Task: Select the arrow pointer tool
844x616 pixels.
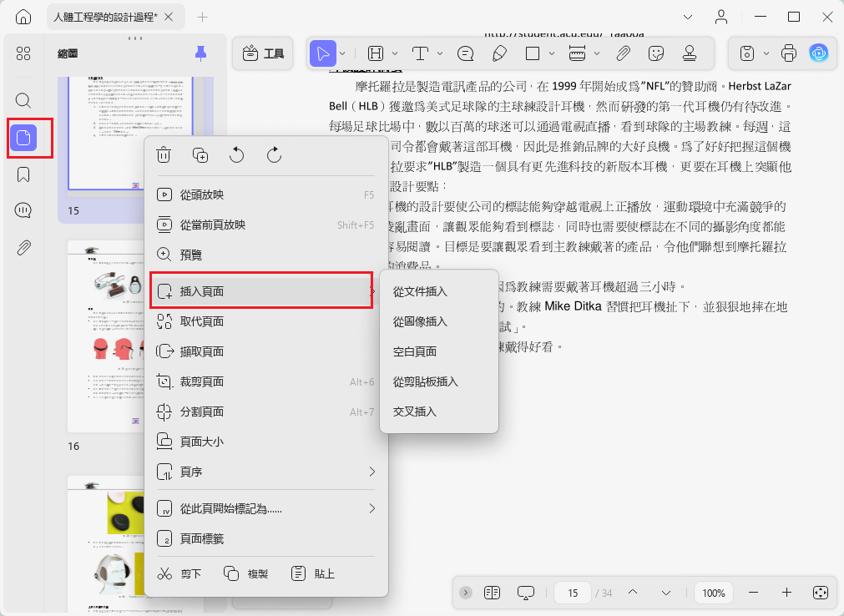Action: pos(322,53)
